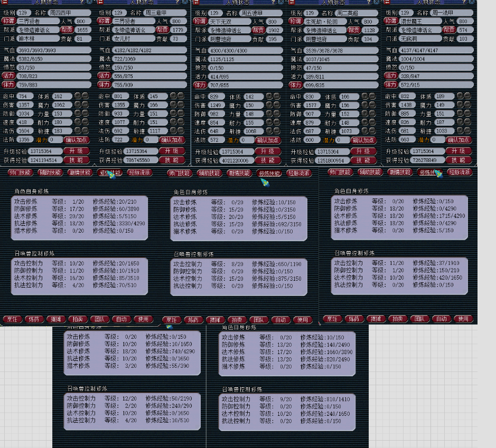Increase 耐力 in 周一法甲 panel
The height and width of the screenshot is (448, 496).
pos(460,122)
